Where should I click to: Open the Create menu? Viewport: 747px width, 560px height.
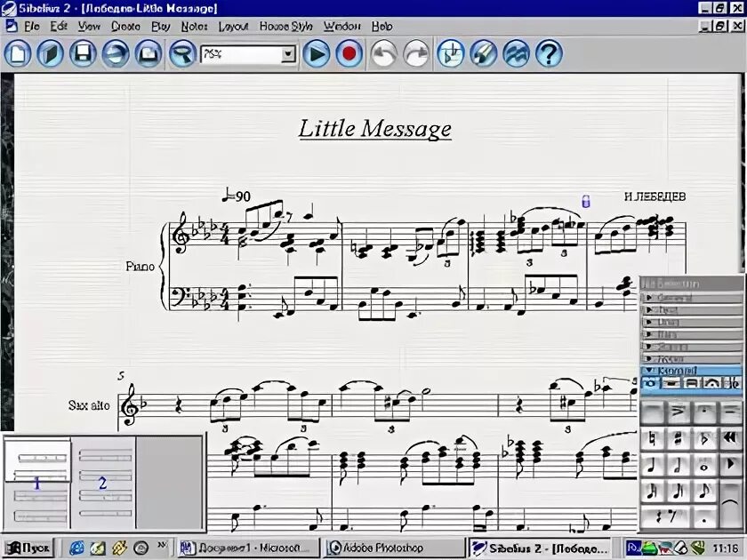click(125, 26)
